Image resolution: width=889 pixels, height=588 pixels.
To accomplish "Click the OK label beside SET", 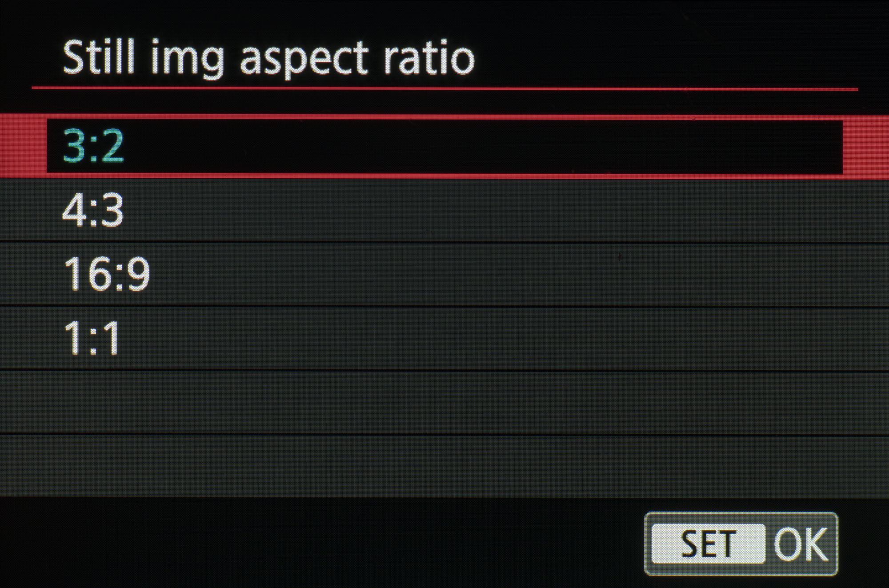I will pyautogui.click(x=801, y=544).
